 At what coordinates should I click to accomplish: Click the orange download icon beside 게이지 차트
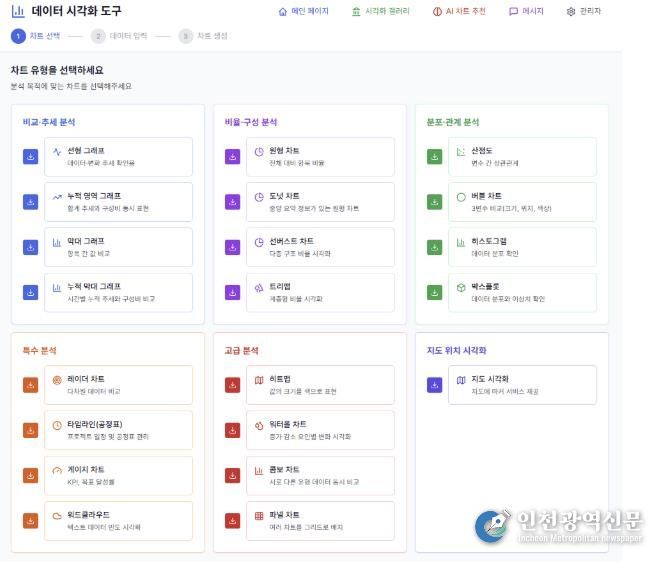pyautogui.click(x=30, y=475)
